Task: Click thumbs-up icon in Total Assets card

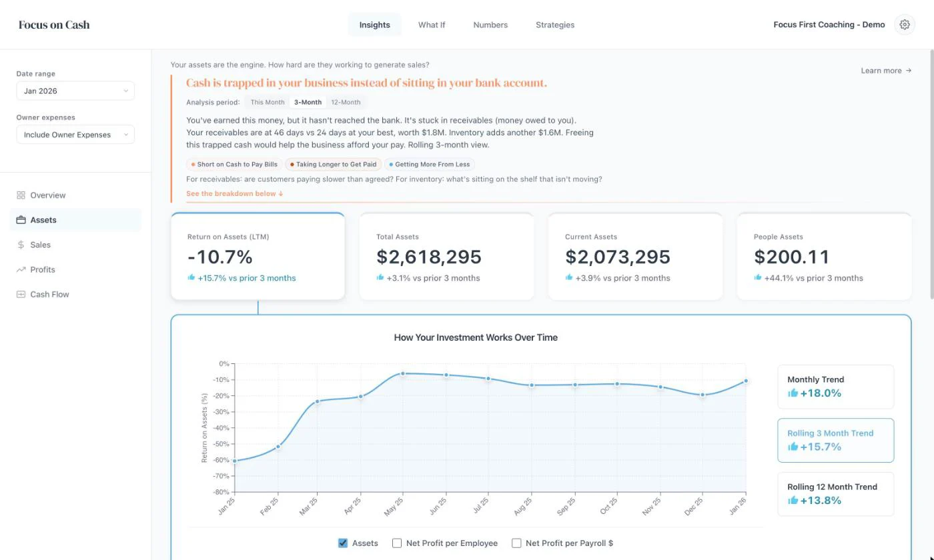Action: 380,277
